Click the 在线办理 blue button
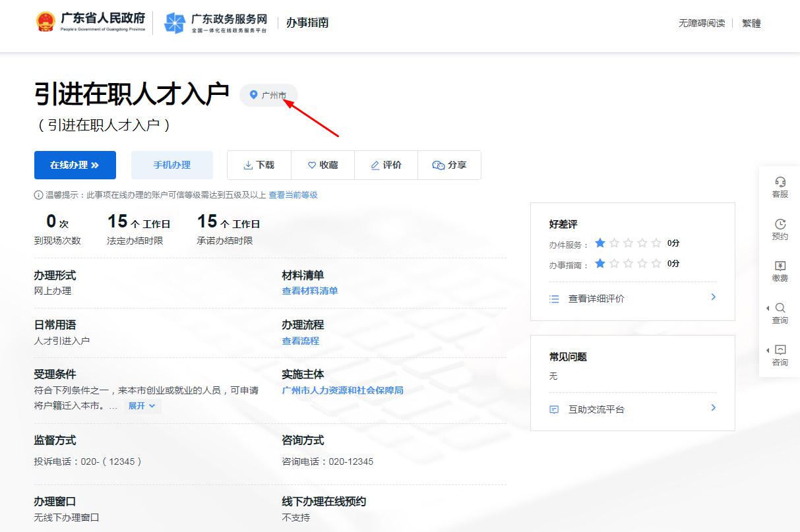 coord(75,165)
